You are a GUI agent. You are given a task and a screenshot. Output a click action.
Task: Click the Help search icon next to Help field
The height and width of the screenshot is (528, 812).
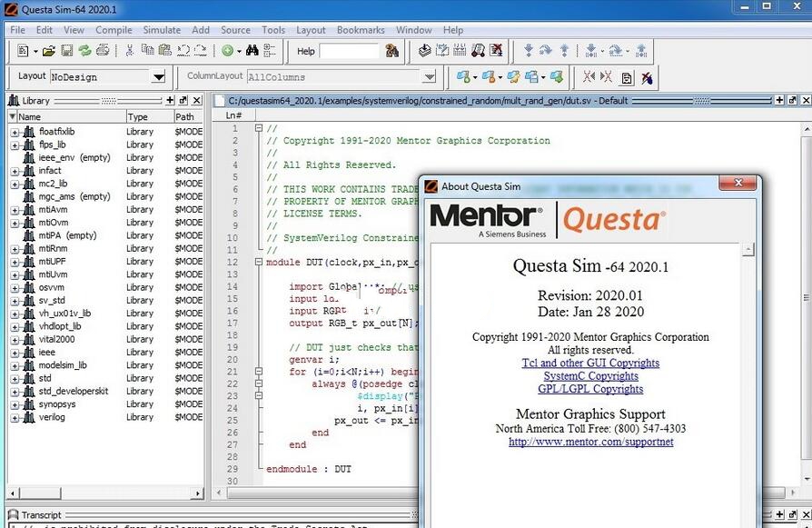[392, 50]
